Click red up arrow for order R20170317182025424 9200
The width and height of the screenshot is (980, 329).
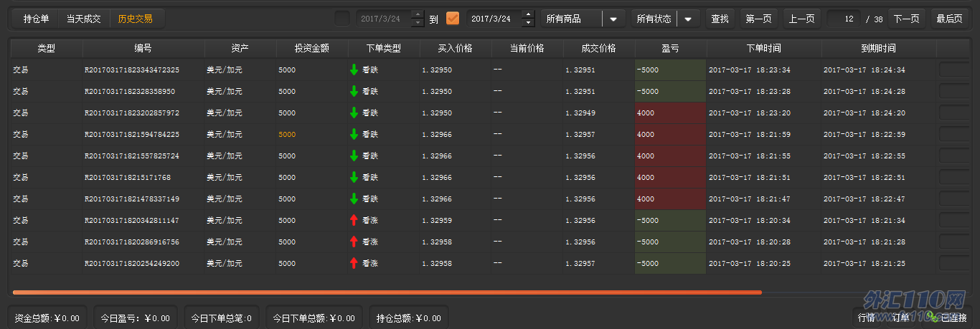(354, 264)
